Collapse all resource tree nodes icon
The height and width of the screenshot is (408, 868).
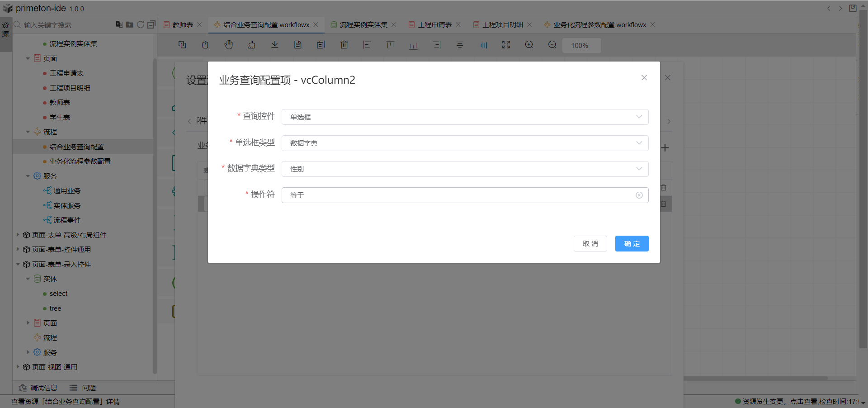[x=151, y=24]
